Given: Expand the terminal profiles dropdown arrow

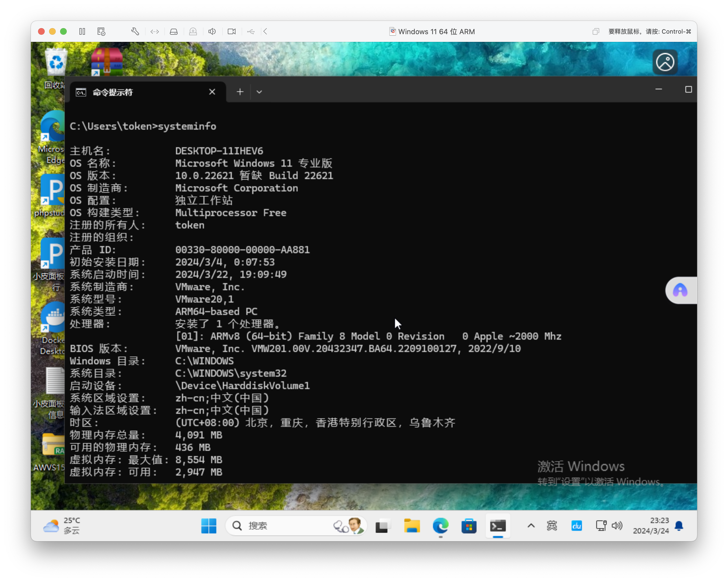Looking at the screenshot, I should pyautogui.click(x=259, y=92).
